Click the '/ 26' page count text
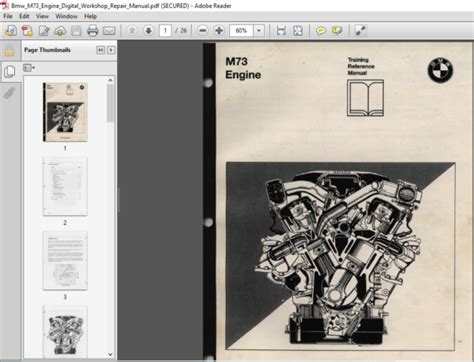 point(181,31)
